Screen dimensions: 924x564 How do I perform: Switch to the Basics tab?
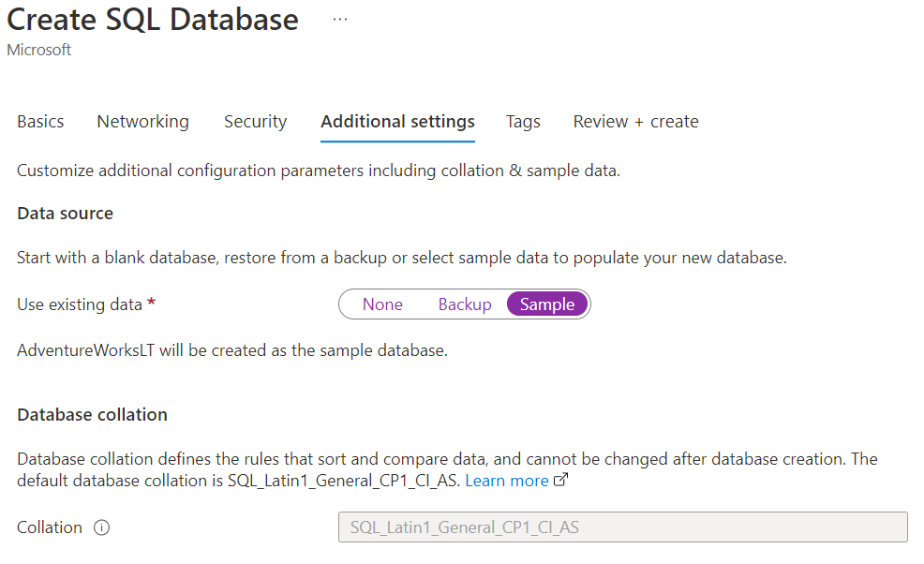40,122
